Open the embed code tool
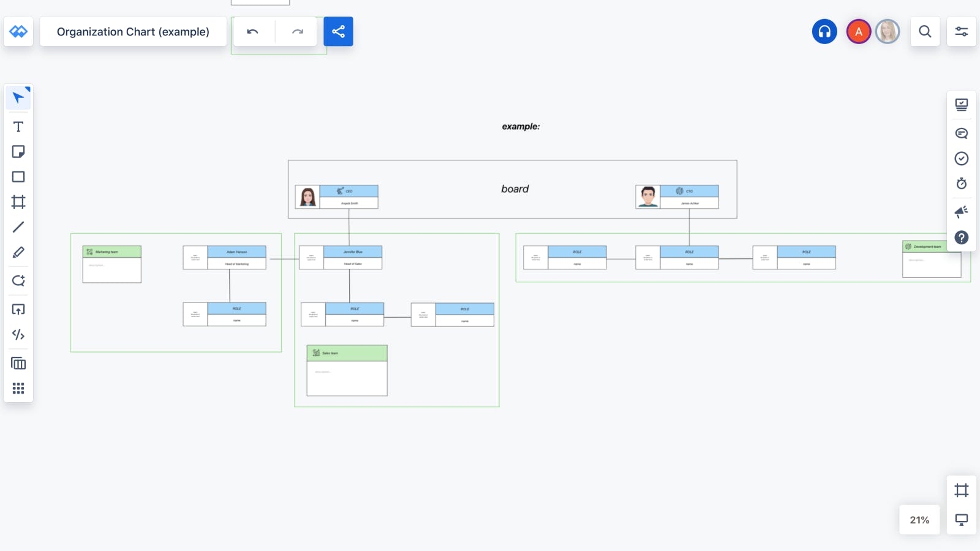Screen dimensions: 980x551 18,335
